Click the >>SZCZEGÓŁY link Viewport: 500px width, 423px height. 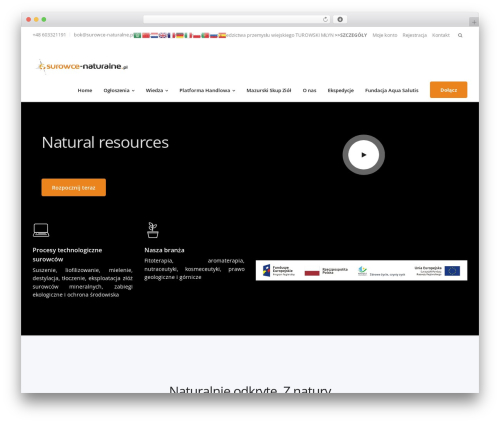tap(351, 35)
